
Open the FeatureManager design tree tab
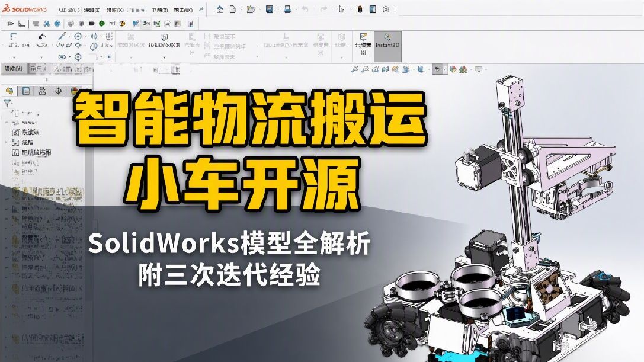pyautogui.click(x=9, y=91)
